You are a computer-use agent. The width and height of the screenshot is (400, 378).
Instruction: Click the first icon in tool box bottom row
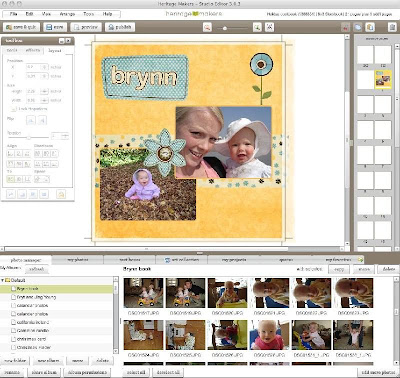pos(11,194)
